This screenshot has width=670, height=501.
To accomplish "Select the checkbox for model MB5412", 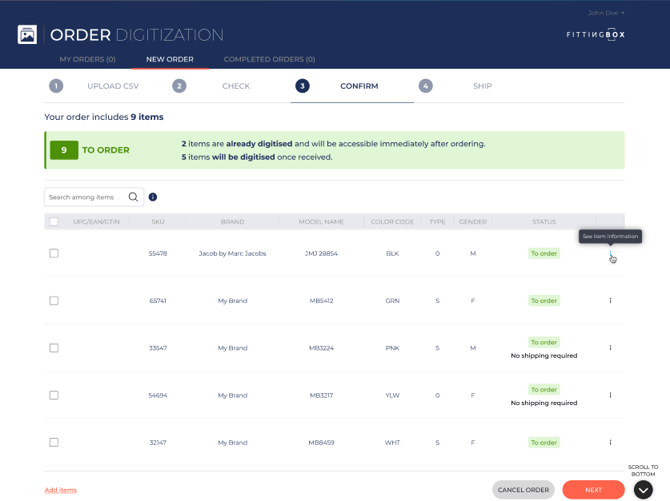I will point(54,301).
